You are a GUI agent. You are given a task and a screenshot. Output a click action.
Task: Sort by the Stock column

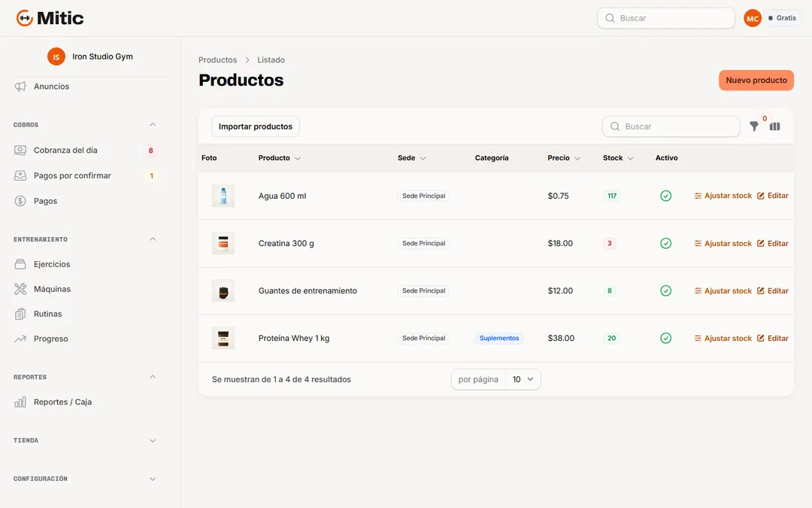618,158
